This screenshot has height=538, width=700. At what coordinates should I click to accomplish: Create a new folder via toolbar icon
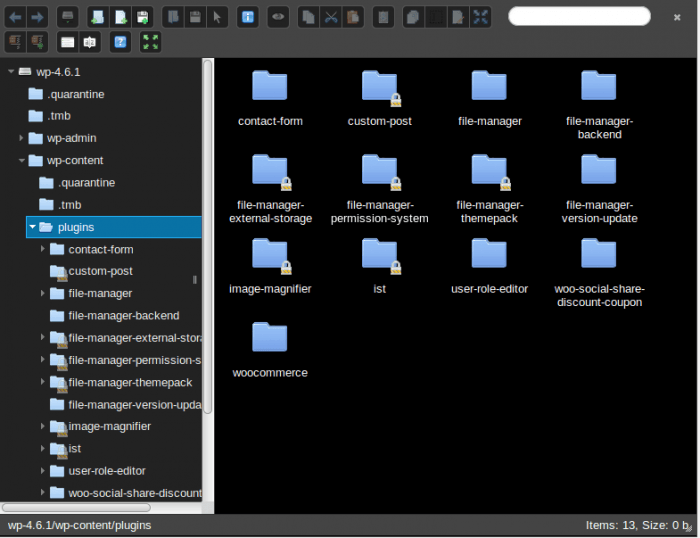pos(98,17)
